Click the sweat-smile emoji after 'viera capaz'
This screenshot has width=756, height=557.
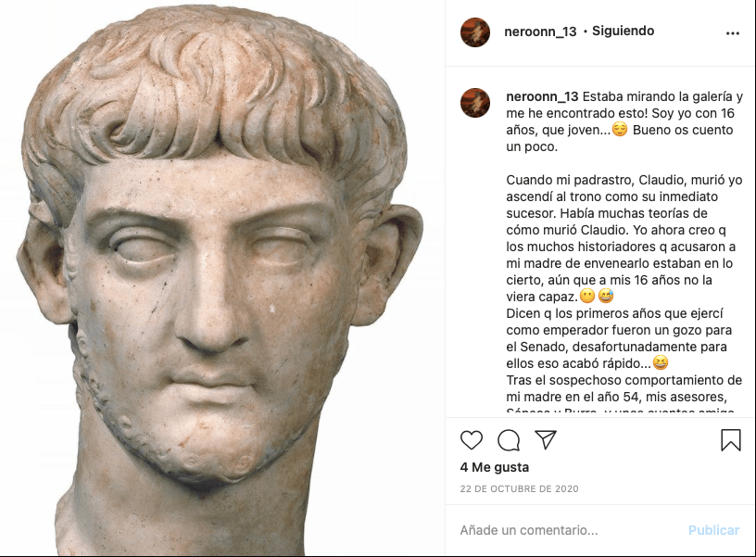(x=606, y=296)
